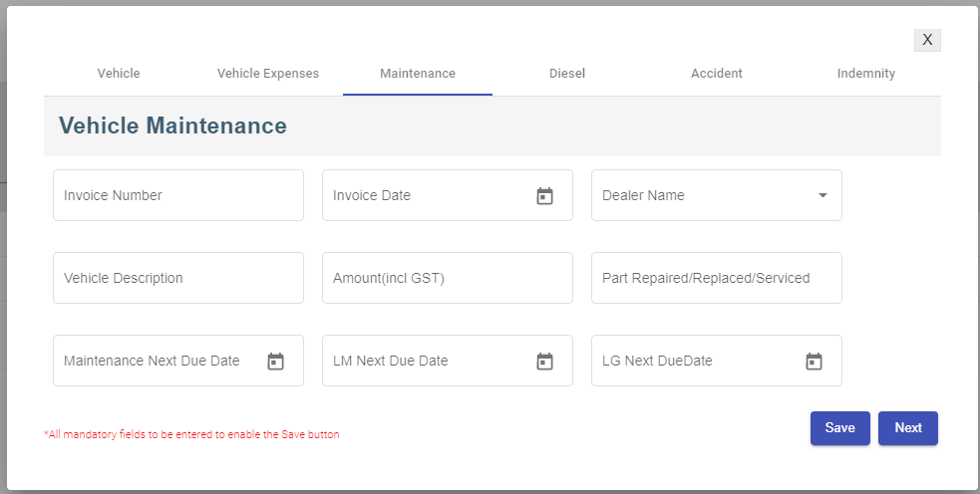
Task: Click into the Vehicle Description field
Action: pyautogui.click(x=177, y=278)
